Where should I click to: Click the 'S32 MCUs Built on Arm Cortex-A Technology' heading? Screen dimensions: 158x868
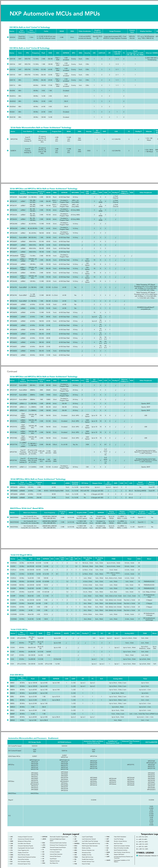[x=30, y=27]
